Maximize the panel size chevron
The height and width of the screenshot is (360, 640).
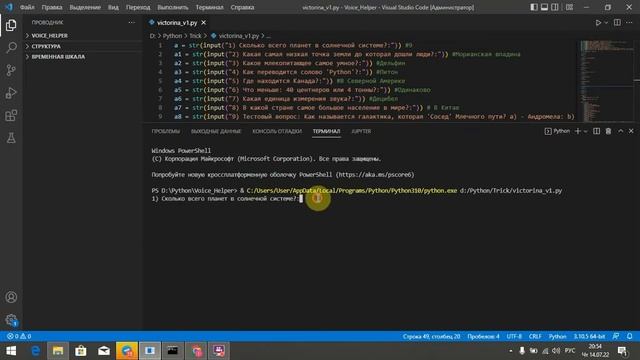pyautogui.click(x=620, y=131)
